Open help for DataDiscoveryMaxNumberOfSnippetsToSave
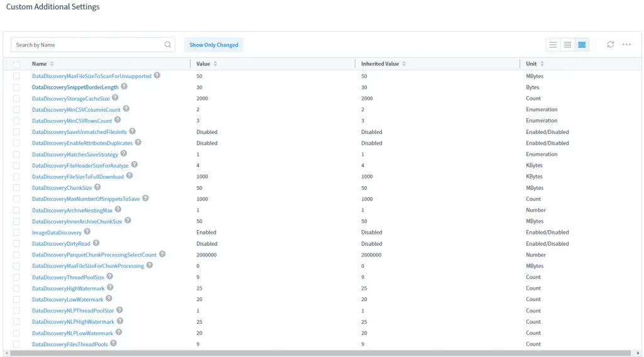644x357 pixels. 145,198
